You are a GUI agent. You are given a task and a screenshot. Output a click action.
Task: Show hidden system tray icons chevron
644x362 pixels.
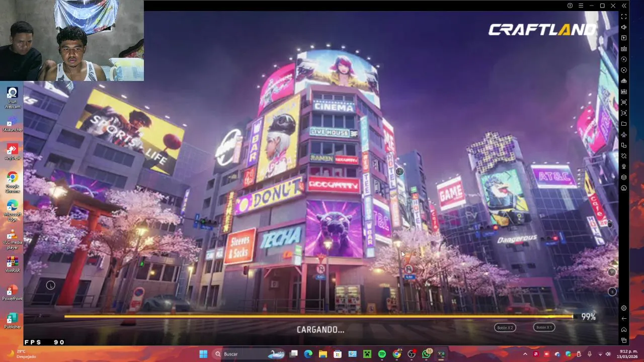525,354
